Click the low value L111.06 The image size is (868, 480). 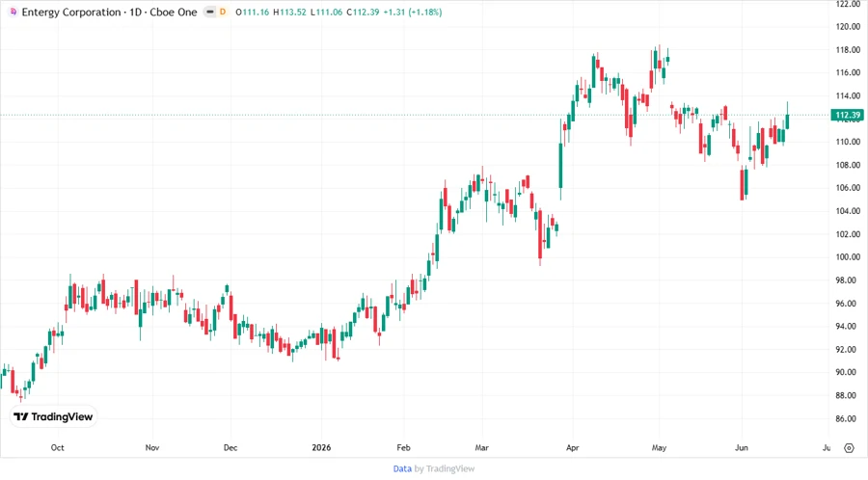coord(326,13)
